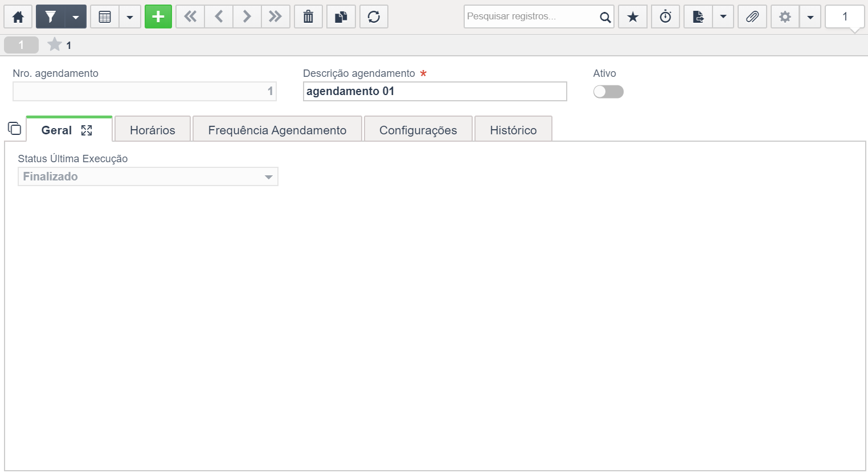Duplicate the current record icon

point(341,17)
